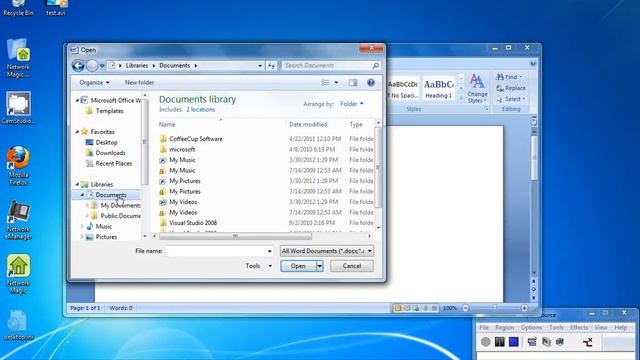Image resolution: width=640 pixels, height=360 pixels.
Task: Switch to Draft view in status bar
Action: (434, 308)
